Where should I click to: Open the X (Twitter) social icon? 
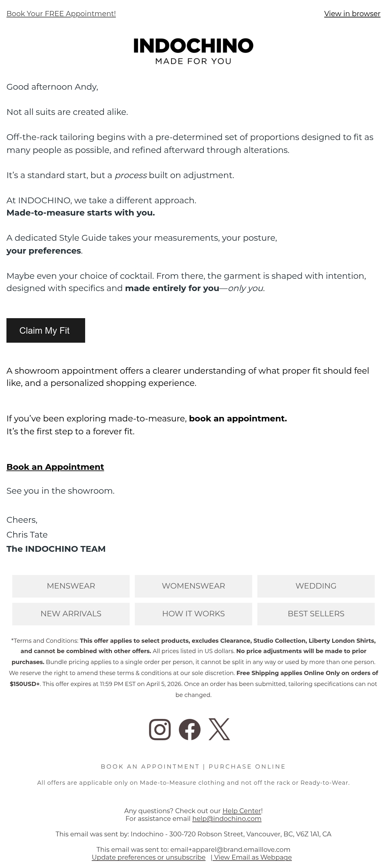point(219,729)
